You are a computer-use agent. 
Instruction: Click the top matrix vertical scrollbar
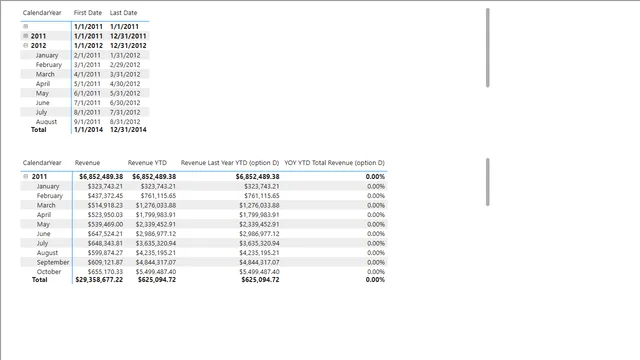(487, 48)
